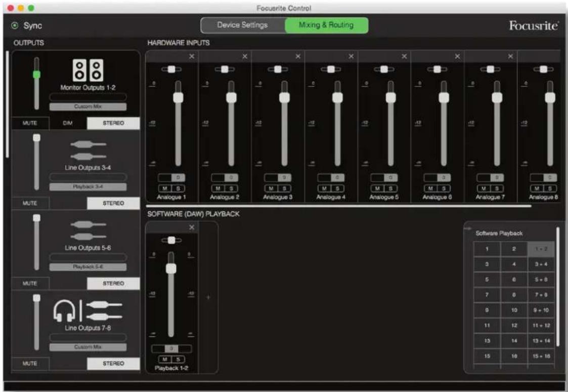Toggle STEREO on Line Outputs 5-6

(113, 283)
